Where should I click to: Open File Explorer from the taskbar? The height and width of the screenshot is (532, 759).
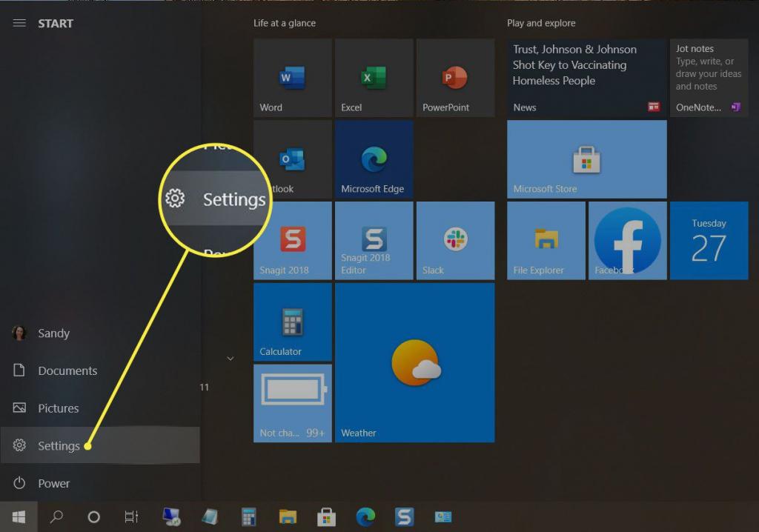point(288,517)
